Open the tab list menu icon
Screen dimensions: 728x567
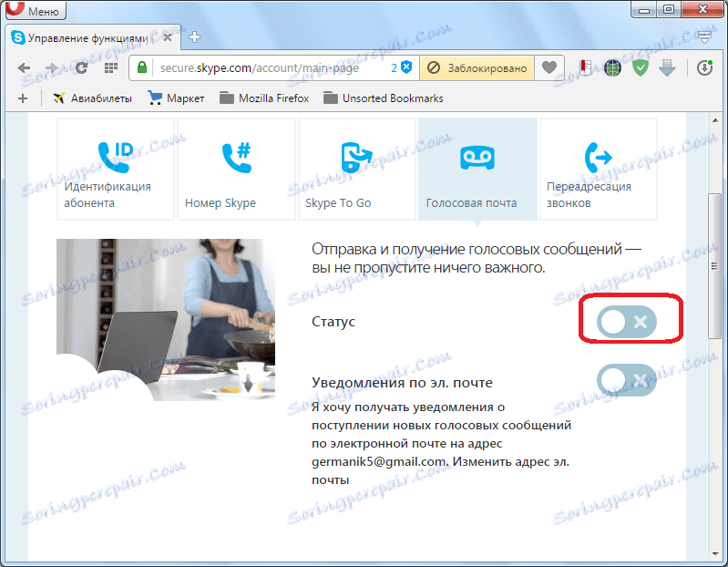pyautogui.click(x=705, y=36)
